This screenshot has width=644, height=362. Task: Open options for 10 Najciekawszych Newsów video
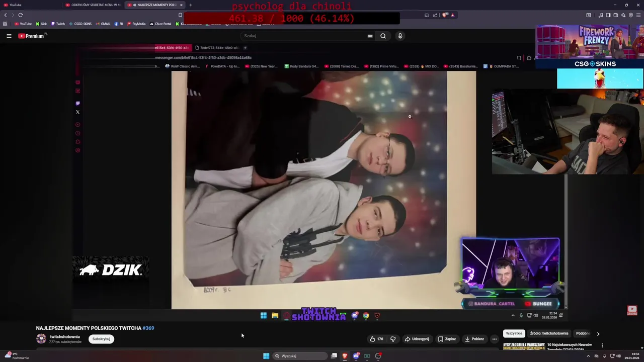(x=602, y=345)
